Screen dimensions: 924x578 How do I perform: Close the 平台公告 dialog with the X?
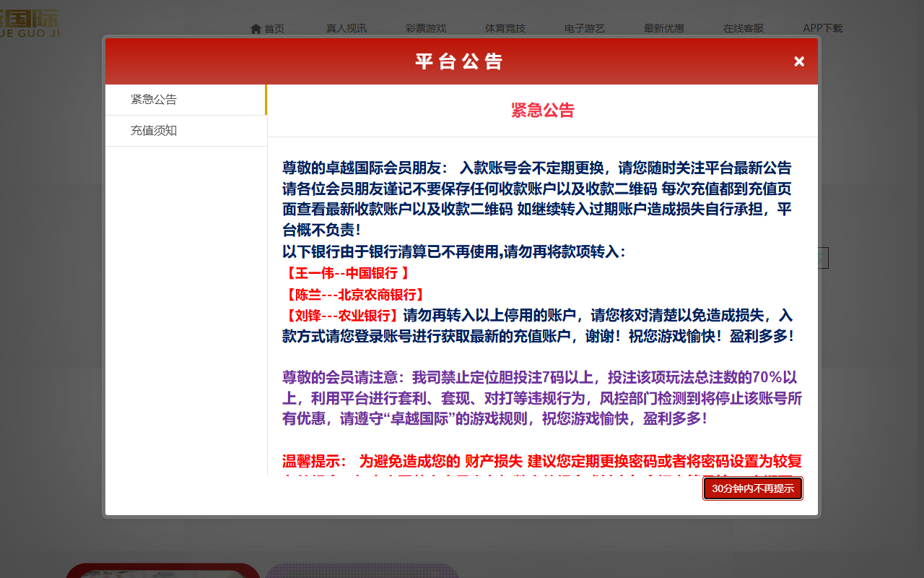point(799,61)
